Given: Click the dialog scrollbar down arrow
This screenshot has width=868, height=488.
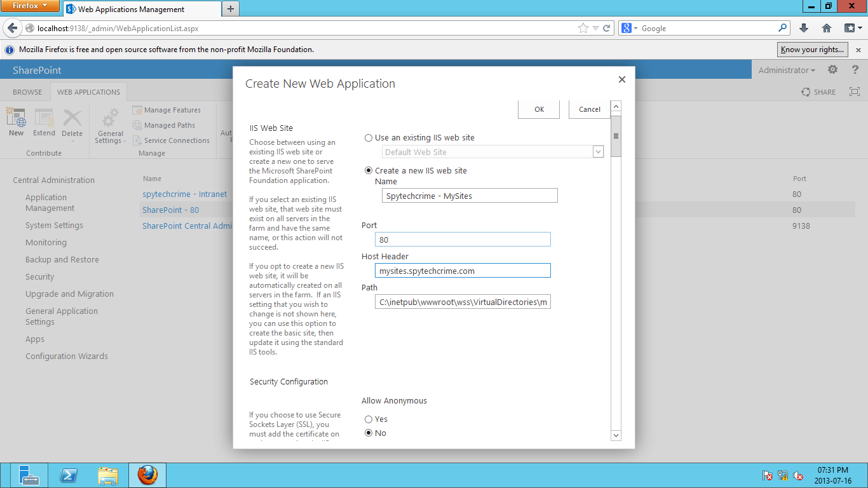Looking at the screenshot, I should point(616,435).
